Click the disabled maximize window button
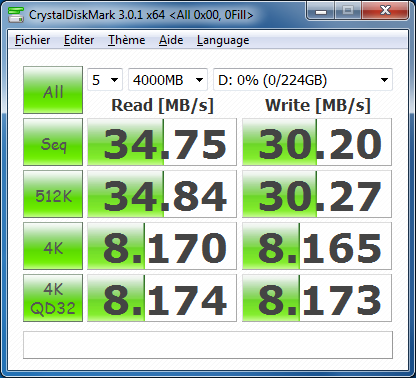Screen dimensions: 416x378 coord(348,11)
